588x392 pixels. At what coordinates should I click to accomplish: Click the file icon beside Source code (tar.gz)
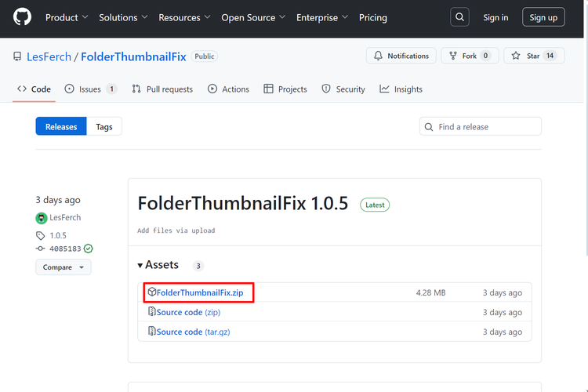coord(151,331)
